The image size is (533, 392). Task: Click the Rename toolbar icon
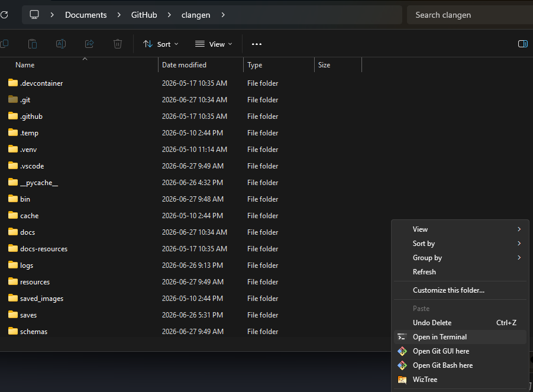point(61,44)
